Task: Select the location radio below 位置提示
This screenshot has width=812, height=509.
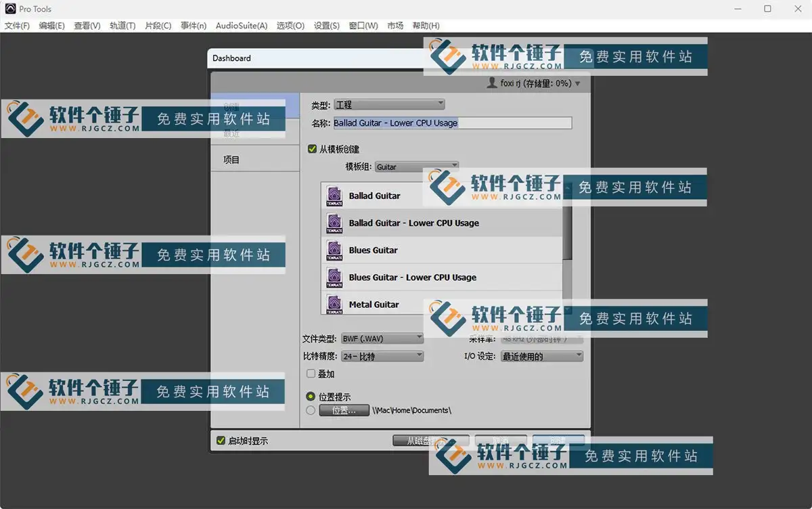Action: [311, 410]
